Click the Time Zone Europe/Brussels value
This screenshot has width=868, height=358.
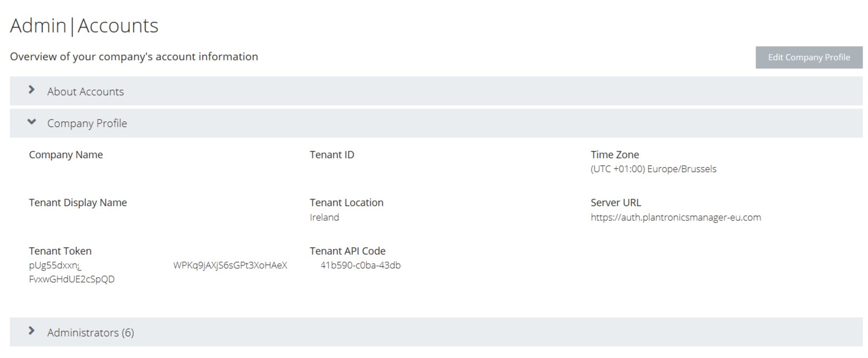pyautogui.click(x=653, y=169)
